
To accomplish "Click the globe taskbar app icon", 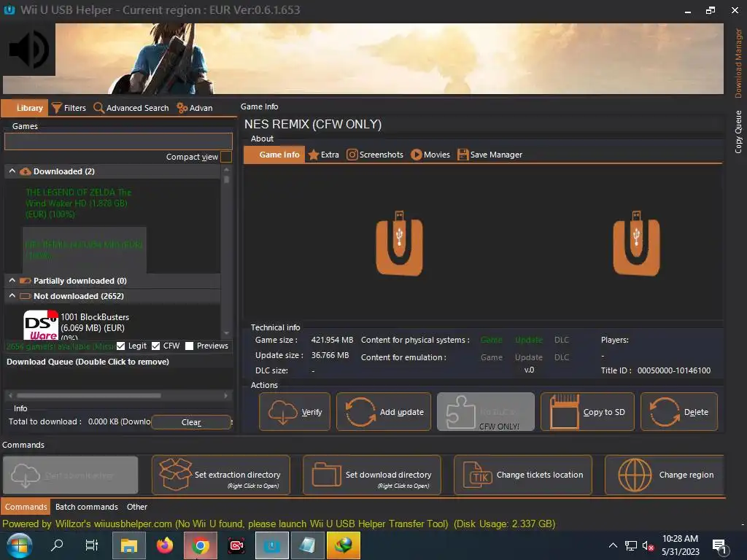I will coord(343,545).
